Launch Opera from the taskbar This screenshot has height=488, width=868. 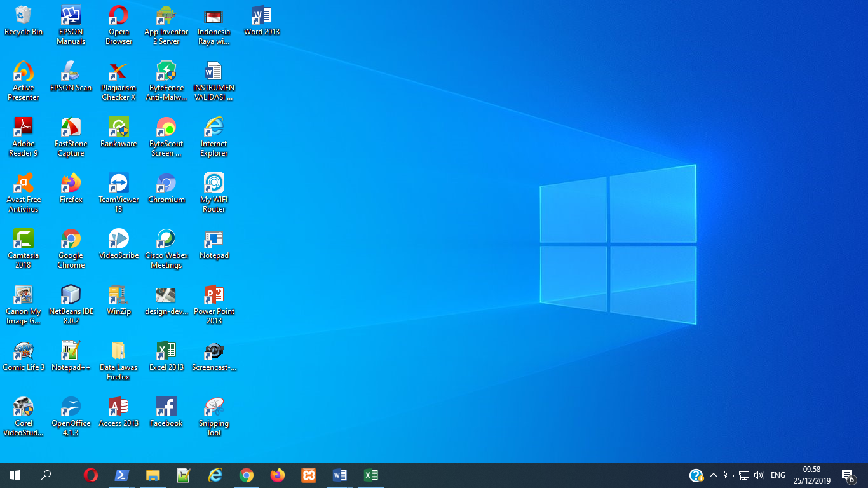tap(91, 475)
